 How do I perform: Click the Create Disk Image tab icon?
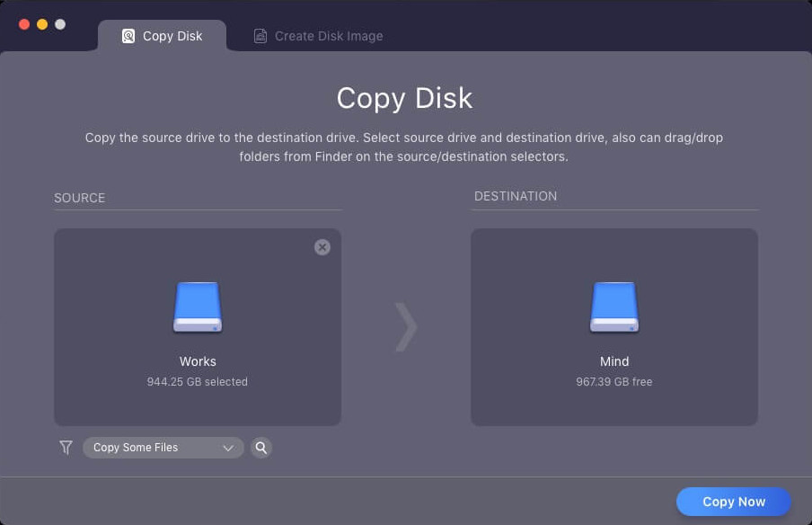tap(260, 36)
